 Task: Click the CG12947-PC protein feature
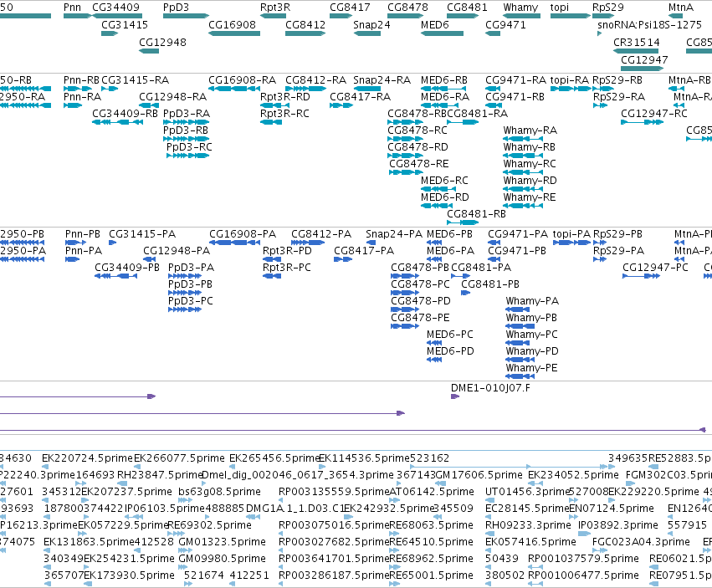pyautogui.click(x=641, y=276)
